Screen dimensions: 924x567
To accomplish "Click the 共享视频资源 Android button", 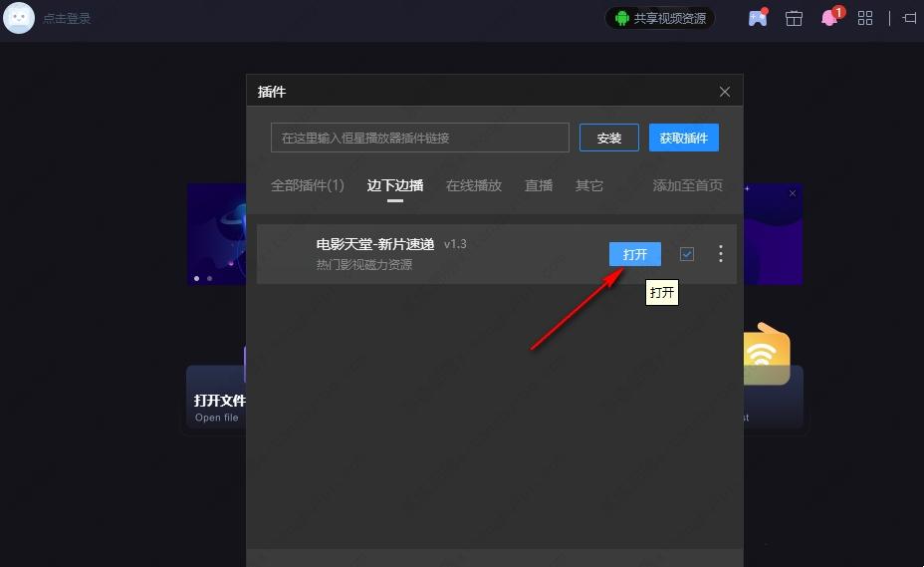I will click(660, 18).
